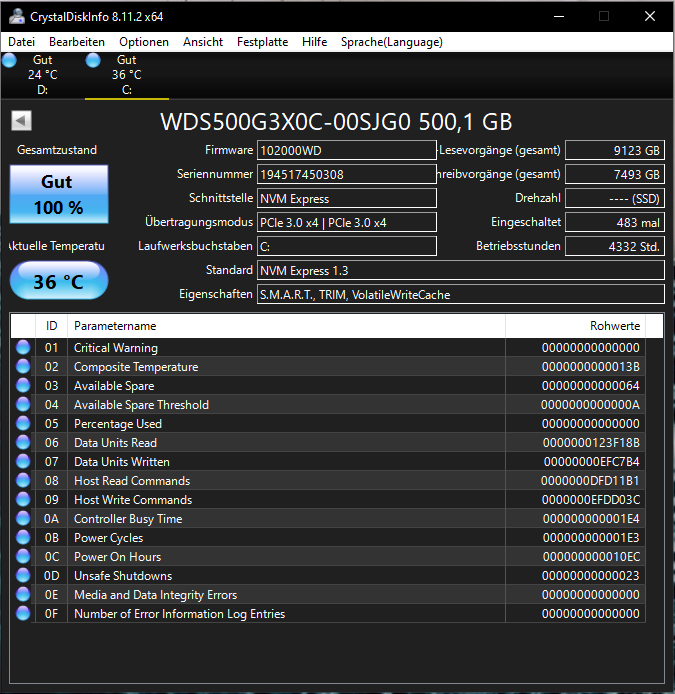Click status orb for Percentage Used row
Screen dimensions: 675x694
tap(23, 424)
